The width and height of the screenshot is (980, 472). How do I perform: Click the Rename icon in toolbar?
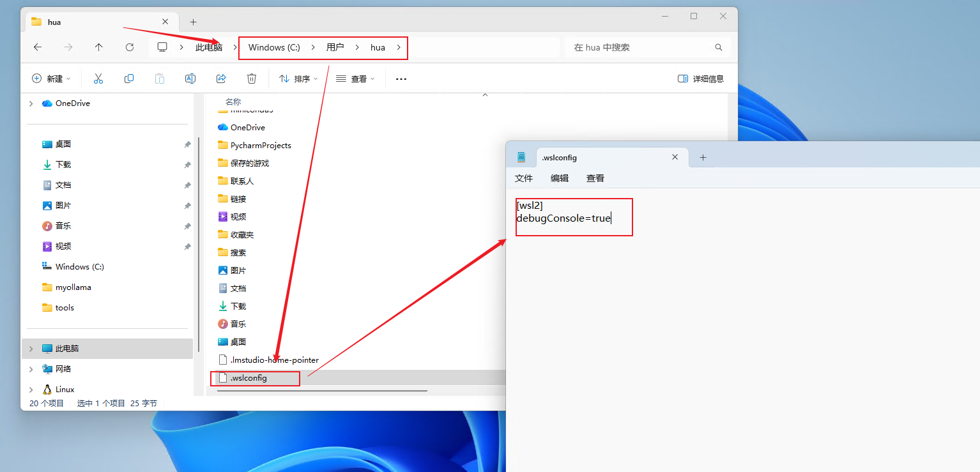[x=190, y=79]
